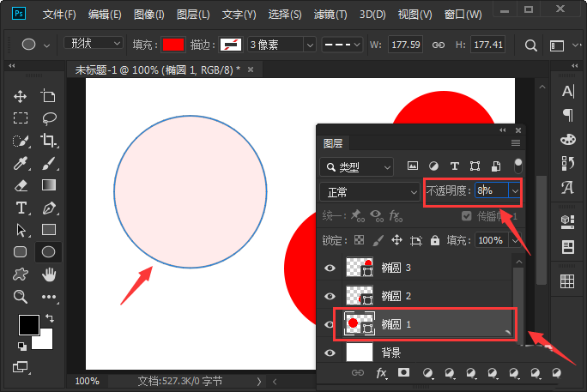Open the 正常 blend mode dropdown

(368, 191)
